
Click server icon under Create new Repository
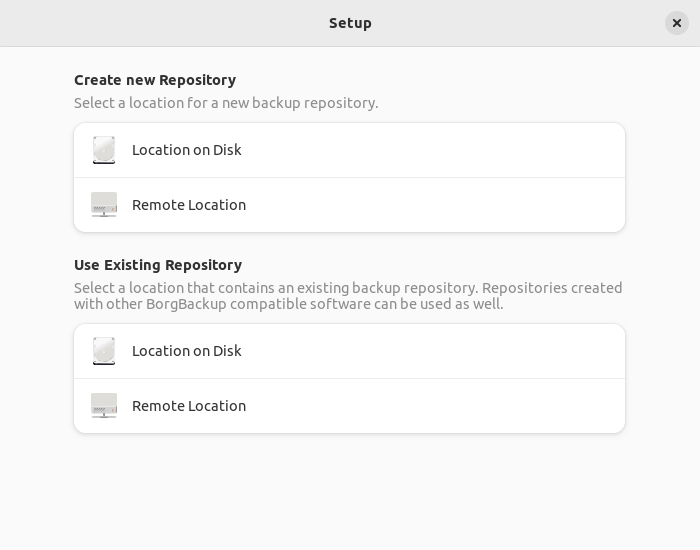tap(104, 205)
